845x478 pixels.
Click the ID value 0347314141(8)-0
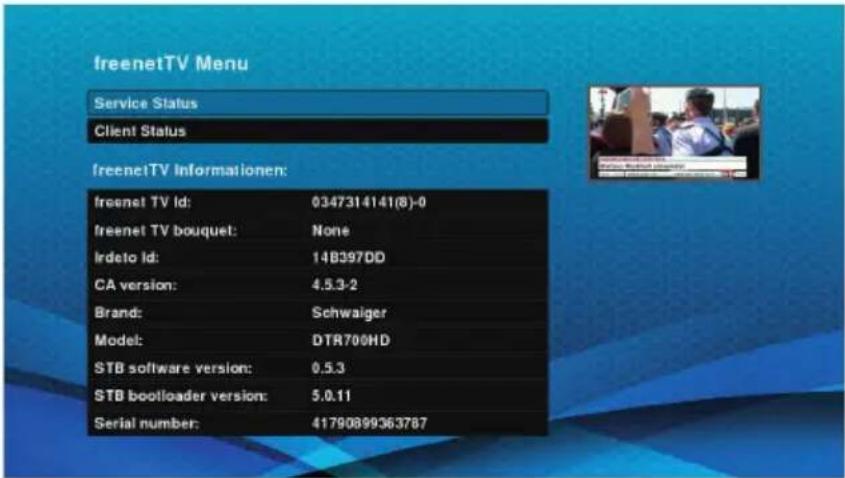click(x=369, y=203)
